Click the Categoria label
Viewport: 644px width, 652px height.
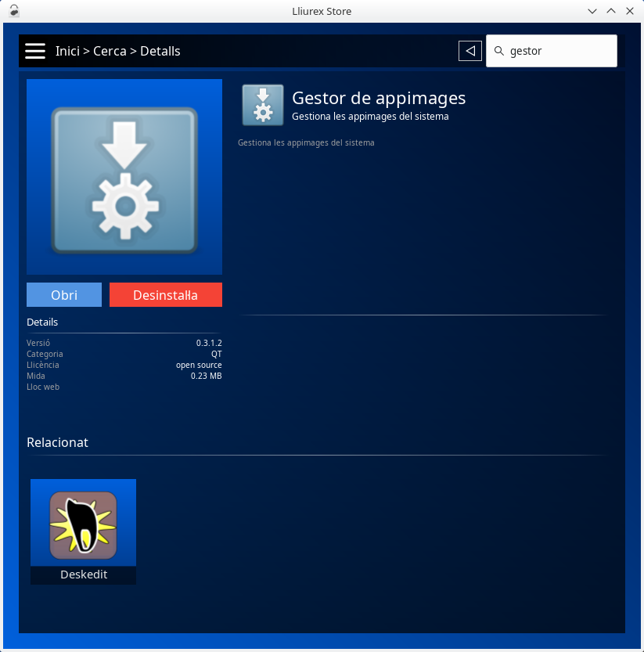click(x=45, y=355)
